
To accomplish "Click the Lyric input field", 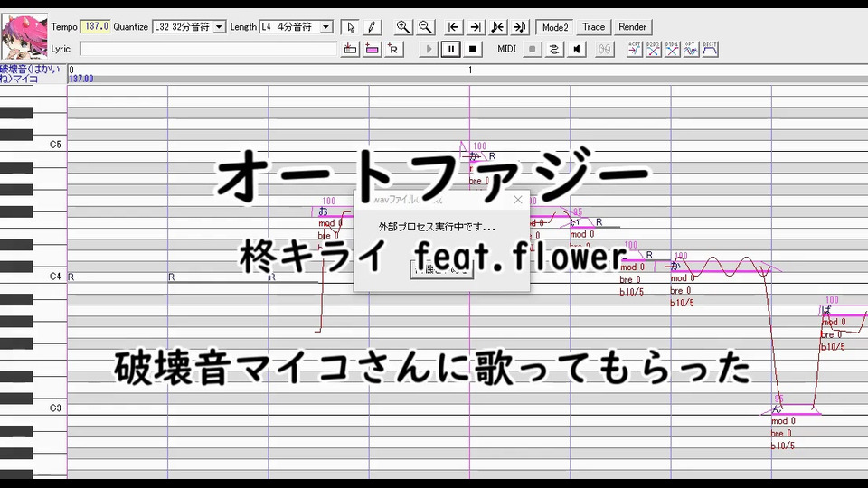I will (208, 49).
